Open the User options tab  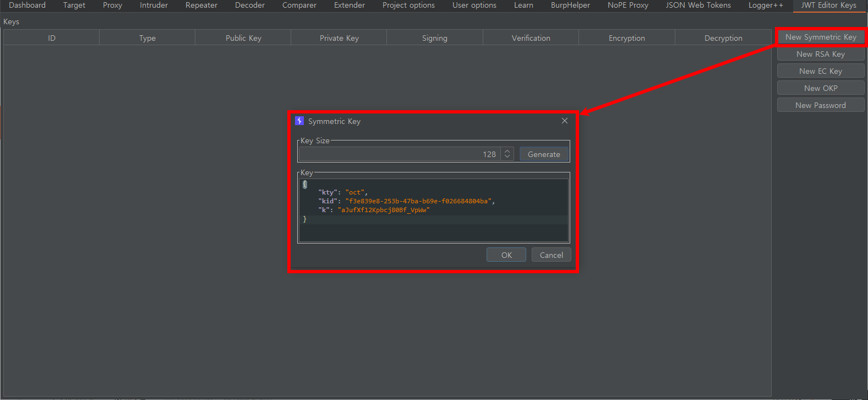coord(474,5)
